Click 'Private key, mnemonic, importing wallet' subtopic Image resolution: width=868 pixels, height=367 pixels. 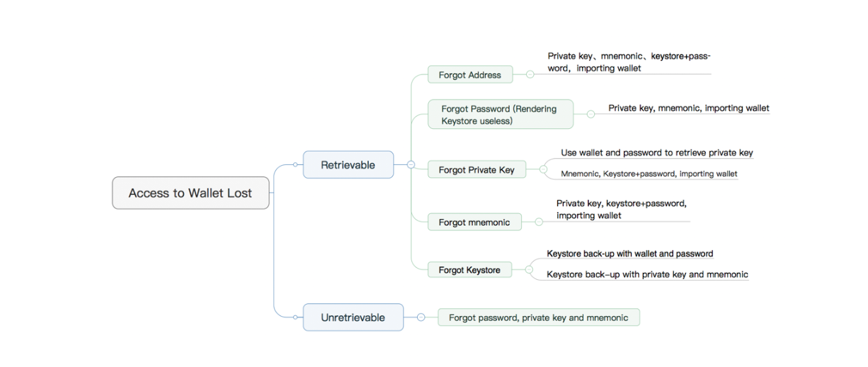click(x=688, y=108)
